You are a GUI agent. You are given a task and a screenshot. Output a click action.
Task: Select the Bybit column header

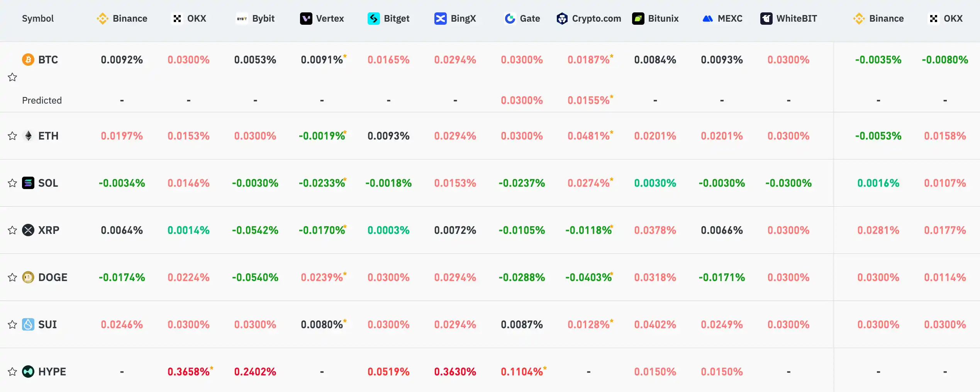click(255, 19)
